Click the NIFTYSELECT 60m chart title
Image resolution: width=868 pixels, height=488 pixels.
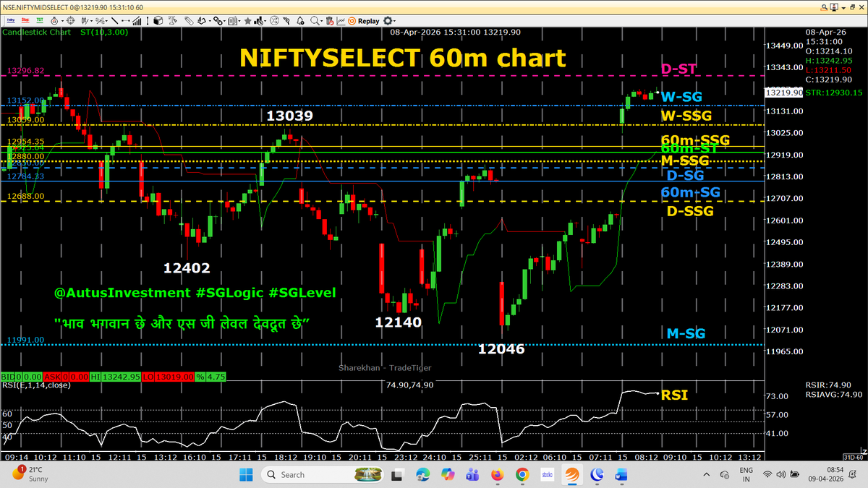tap(403, 57)
